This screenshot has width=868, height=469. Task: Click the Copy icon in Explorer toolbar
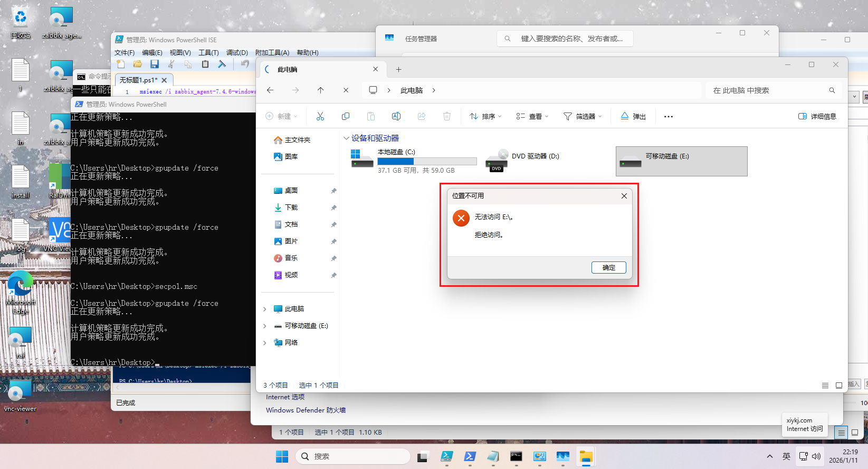(346, 116)
